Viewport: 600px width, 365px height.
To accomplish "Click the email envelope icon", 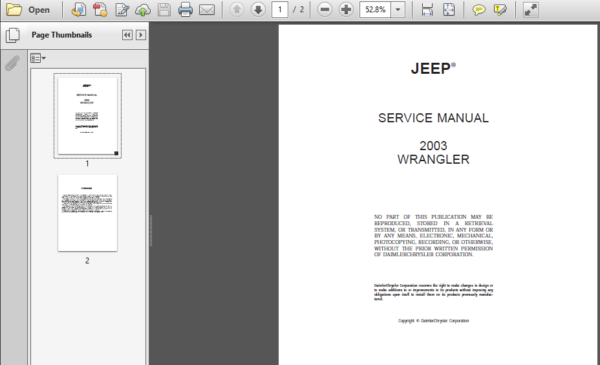I will point(207,10).
